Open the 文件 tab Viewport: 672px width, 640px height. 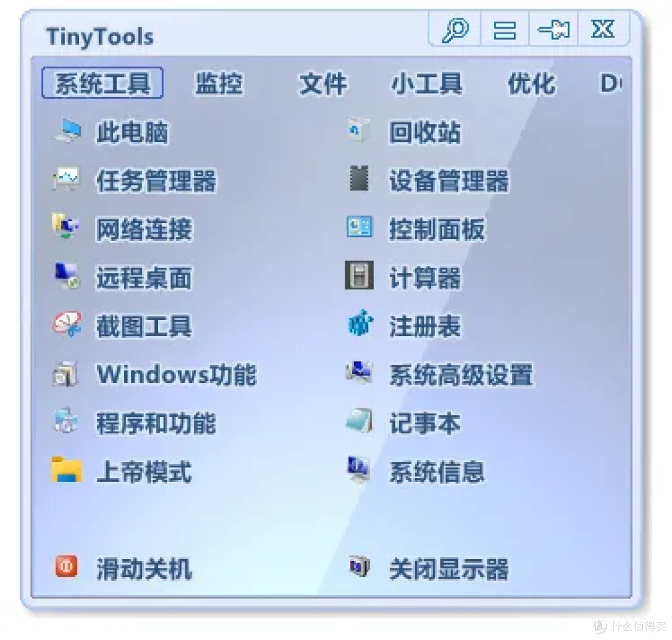tap(323, 83)
